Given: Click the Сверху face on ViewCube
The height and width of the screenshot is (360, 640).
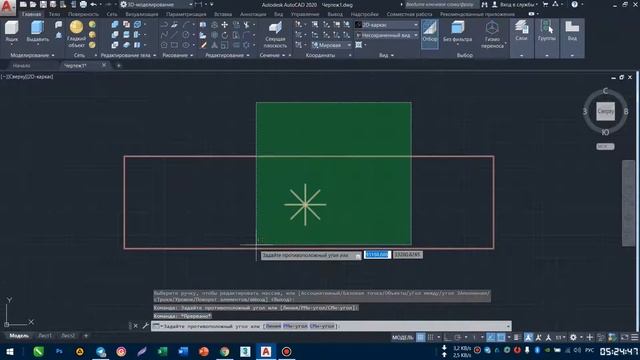Looking at the screenshot, I should click(x=605, y=111).
